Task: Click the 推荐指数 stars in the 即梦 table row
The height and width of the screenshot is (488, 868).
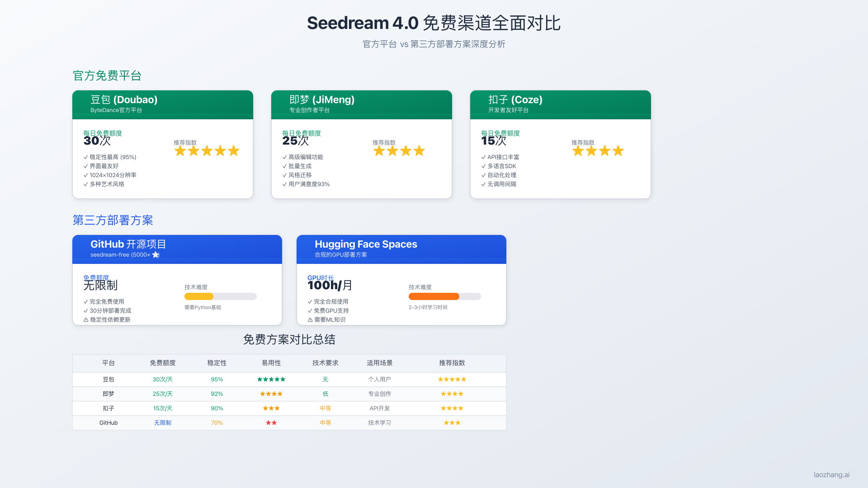Action: [x=452, y=394]
